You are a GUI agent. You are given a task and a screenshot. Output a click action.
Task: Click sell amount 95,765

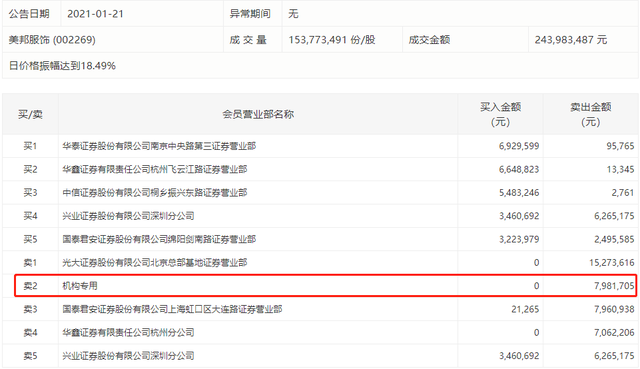coord(620,146)
